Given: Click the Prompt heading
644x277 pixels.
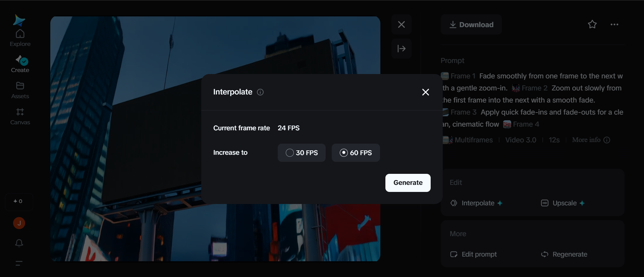Looking at the screenshot, I should tap(452, 61).
